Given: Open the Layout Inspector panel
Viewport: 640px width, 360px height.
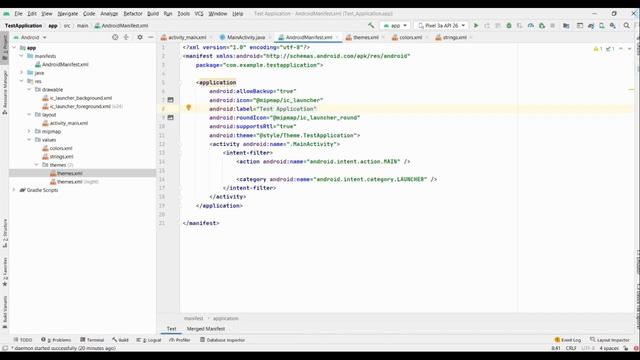Looking at the screenshot, I should 610,340.
